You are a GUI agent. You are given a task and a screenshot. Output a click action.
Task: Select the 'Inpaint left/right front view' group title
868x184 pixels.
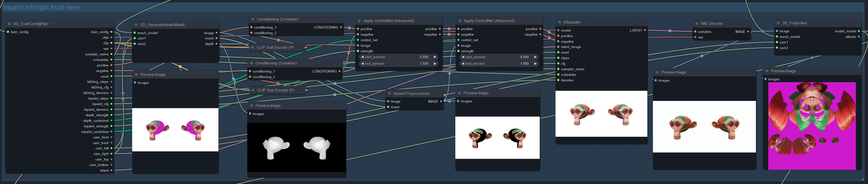pos(41,7)
